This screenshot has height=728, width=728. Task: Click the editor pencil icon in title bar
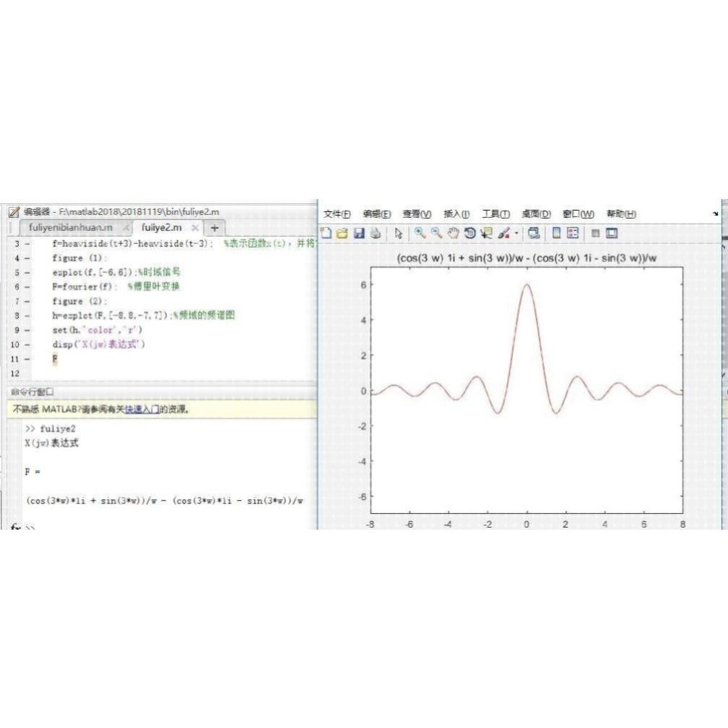point(14,212)
